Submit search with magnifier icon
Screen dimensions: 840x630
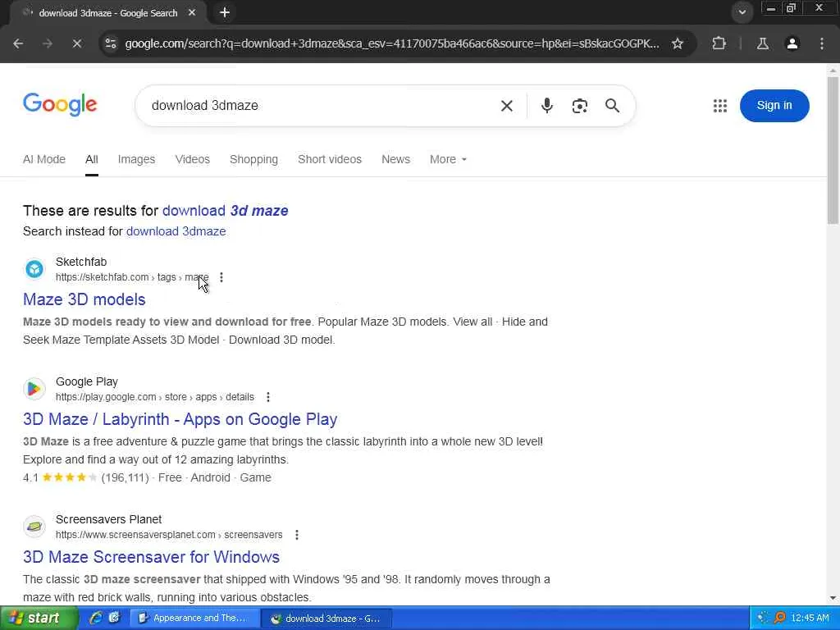click(612, 106)
